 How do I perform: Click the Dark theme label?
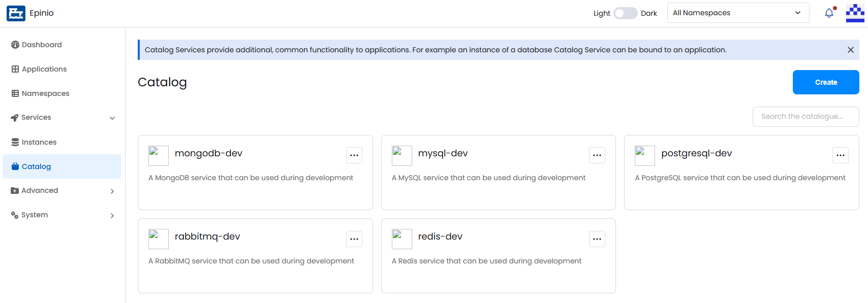pos(649,13)
